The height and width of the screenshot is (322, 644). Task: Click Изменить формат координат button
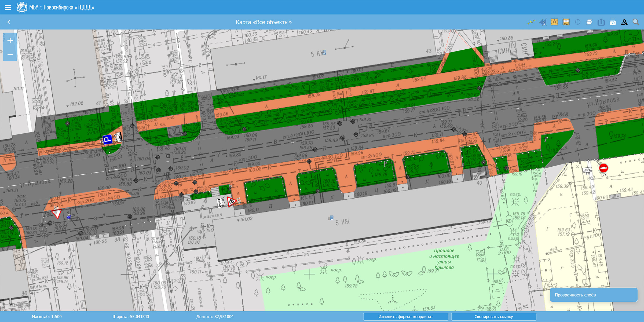click(x=405, y=317)
